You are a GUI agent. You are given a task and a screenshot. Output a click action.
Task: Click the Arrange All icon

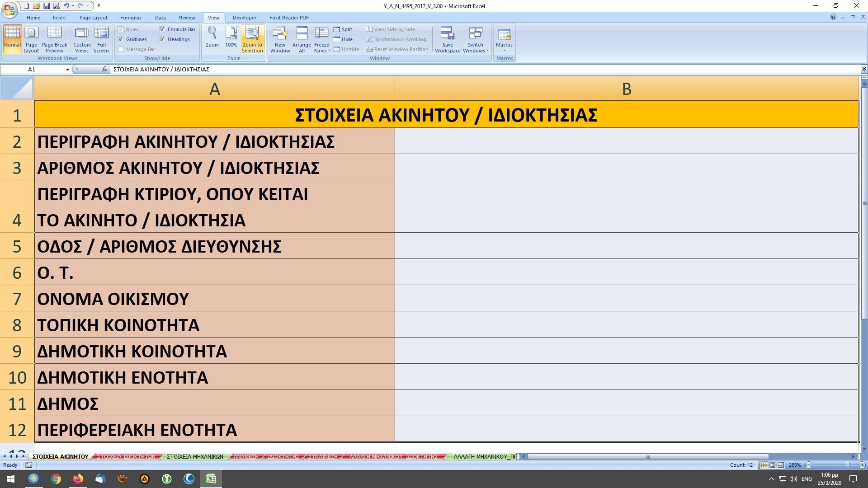(302, 39)
